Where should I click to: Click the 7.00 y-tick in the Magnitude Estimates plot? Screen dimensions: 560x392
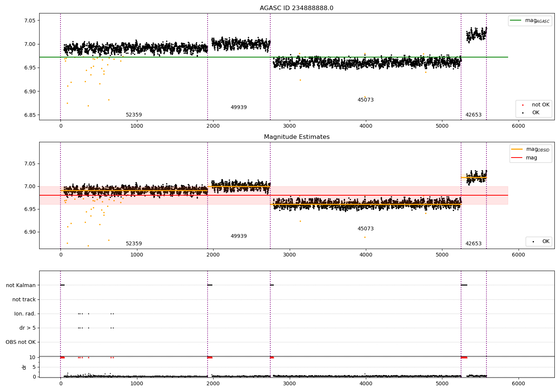[x=29, y=186]
